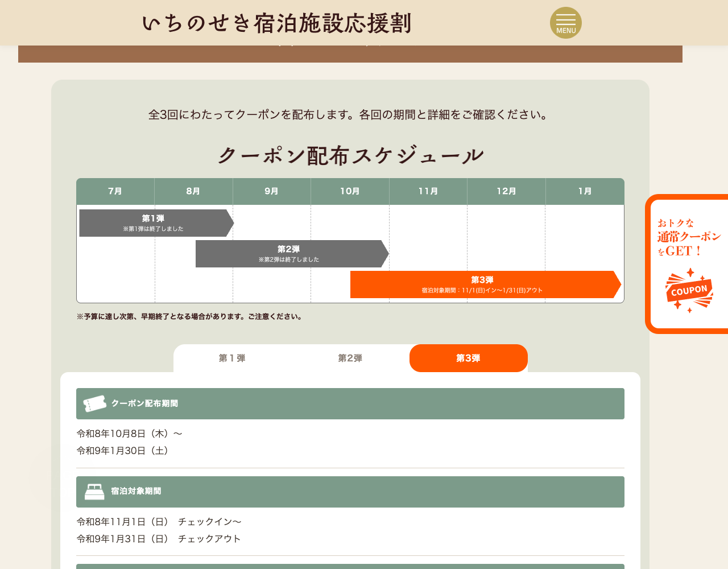
Task: Click the 8月 column header
Action: (x=193, y=191)
